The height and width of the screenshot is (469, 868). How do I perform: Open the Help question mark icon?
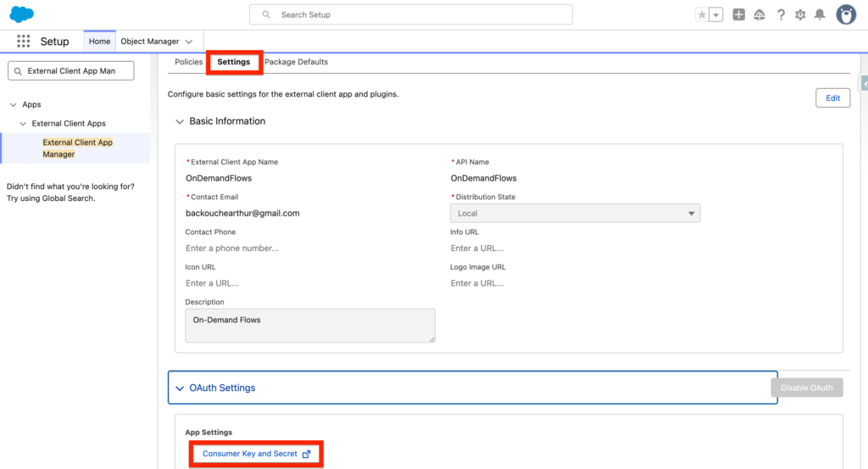[781, 14]
